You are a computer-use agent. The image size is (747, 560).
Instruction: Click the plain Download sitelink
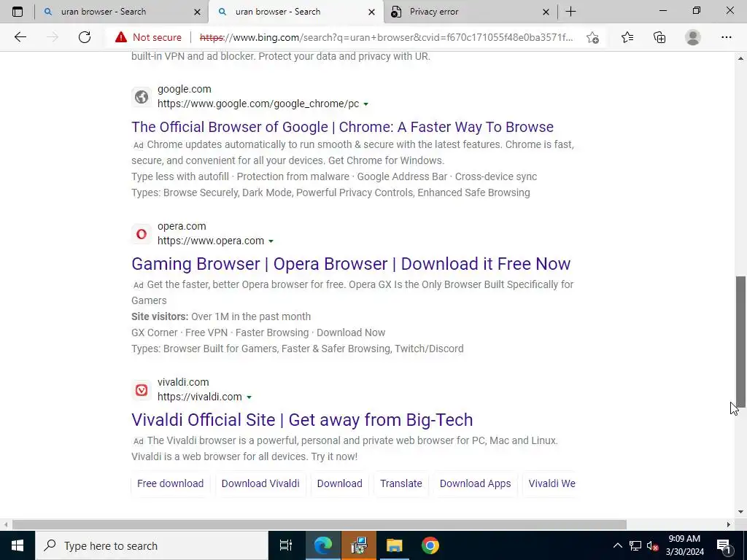(339, 483)
